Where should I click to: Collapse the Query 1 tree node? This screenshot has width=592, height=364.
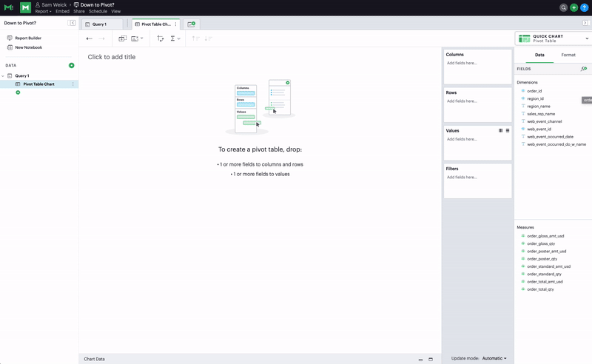[3, 75]
